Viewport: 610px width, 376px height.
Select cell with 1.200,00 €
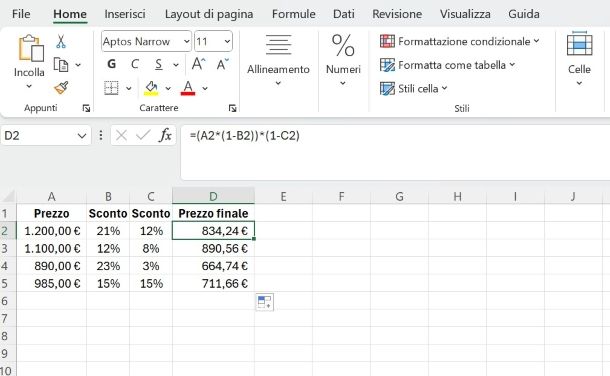pyautogui.click(x=51, y=231)
